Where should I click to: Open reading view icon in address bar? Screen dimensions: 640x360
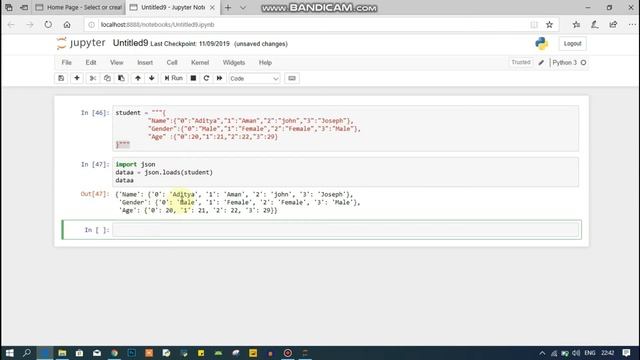(534, 24)
